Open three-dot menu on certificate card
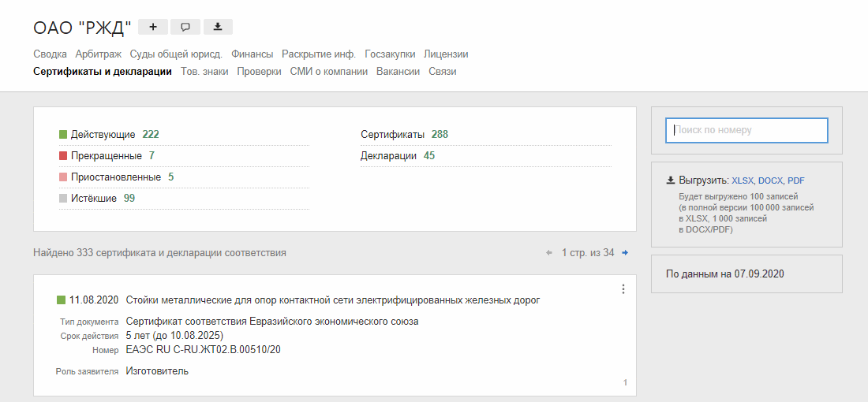Viewport: 868px width, 402px height. [x=623, y=289]
